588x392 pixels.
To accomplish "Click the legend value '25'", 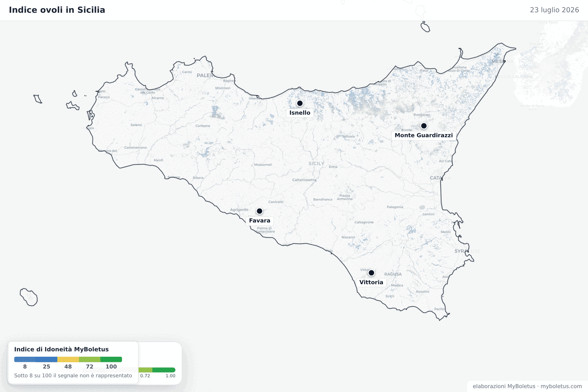I will click(x=46, y=367).
